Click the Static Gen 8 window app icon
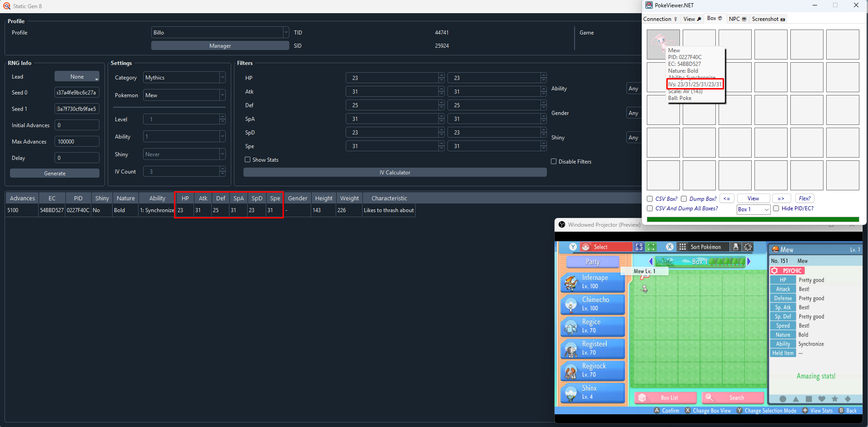This screenshot has width=868, height=427. [x=7, y=6]
